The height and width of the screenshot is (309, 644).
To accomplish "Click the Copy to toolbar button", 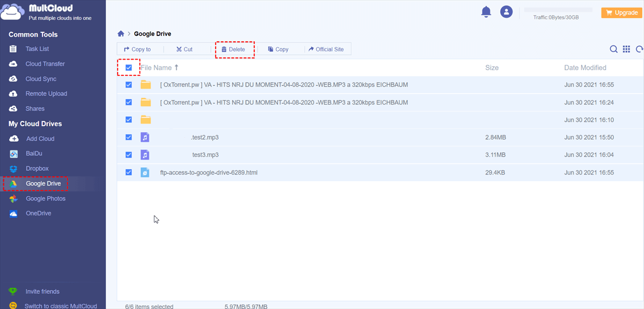I will coord(137,49).
